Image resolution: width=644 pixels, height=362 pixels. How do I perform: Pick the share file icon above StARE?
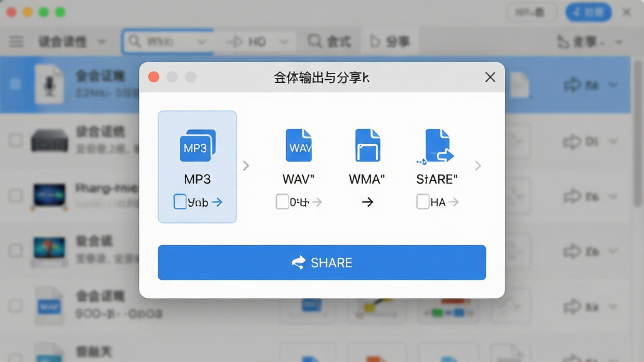(x=436, y=146)
